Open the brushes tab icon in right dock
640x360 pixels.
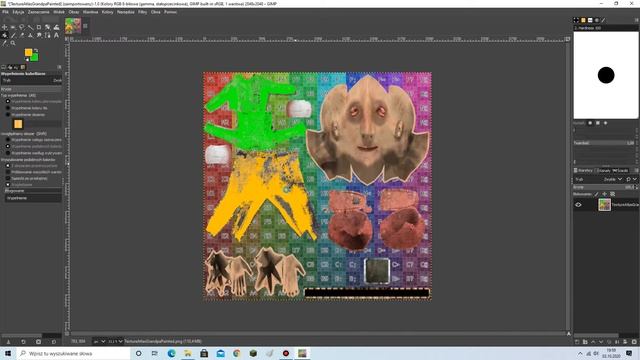(576, 20)
